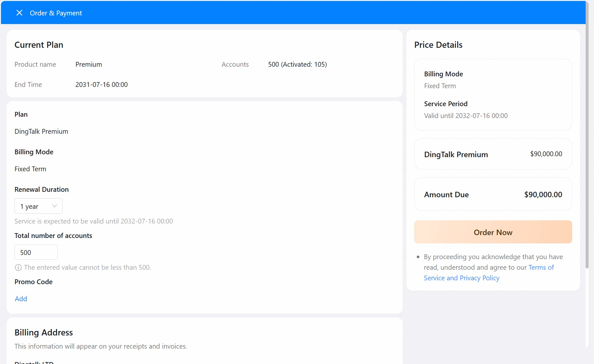594x364 pixels.
Task: Click the Total number of accounts field
Action: click(36, 252)
